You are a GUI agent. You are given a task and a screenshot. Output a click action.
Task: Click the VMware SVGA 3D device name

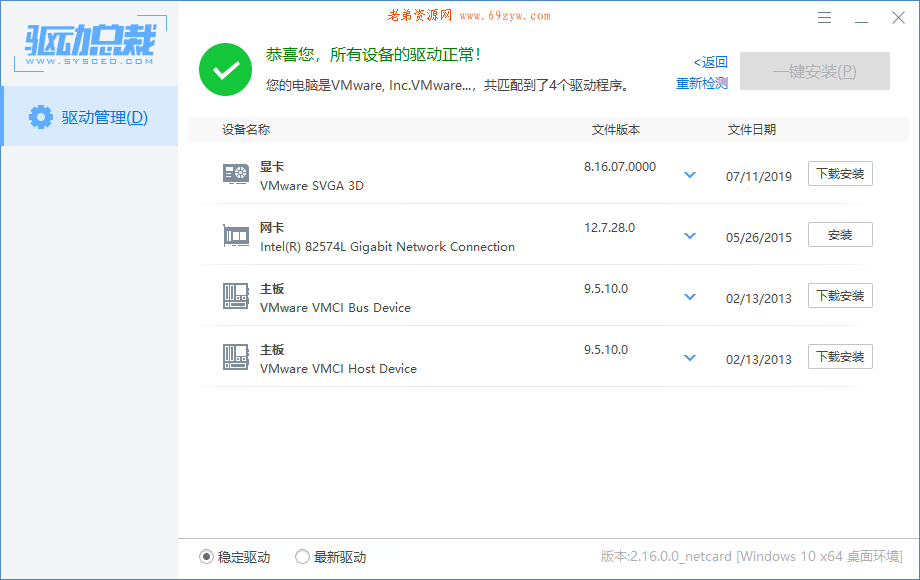click(x=312, y=185)
